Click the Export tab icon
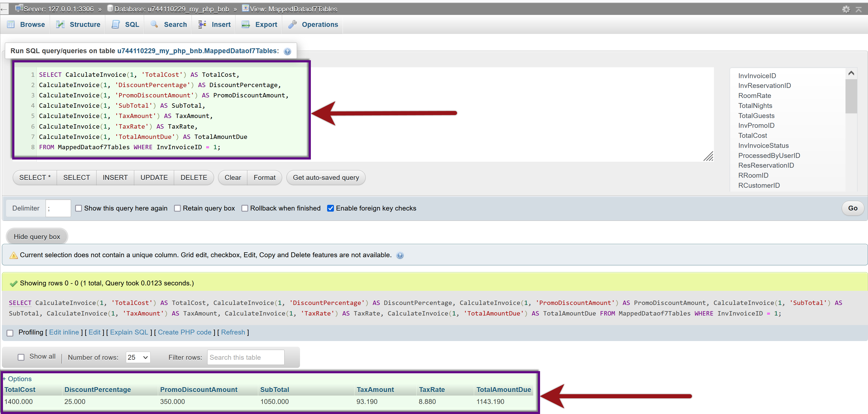Screen dimensions: 868x414 coord(246,24)
